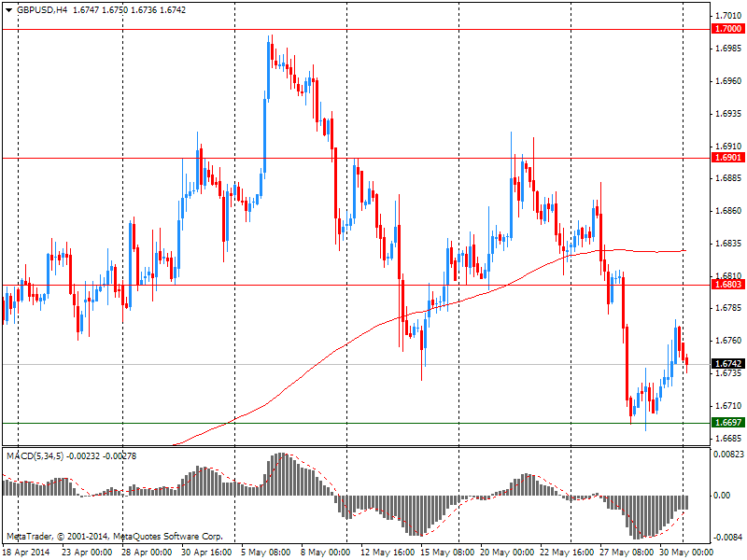Click the MACD scale value 0.00823
This screenshot has height=560, width=747.
(x=728, y=455)
